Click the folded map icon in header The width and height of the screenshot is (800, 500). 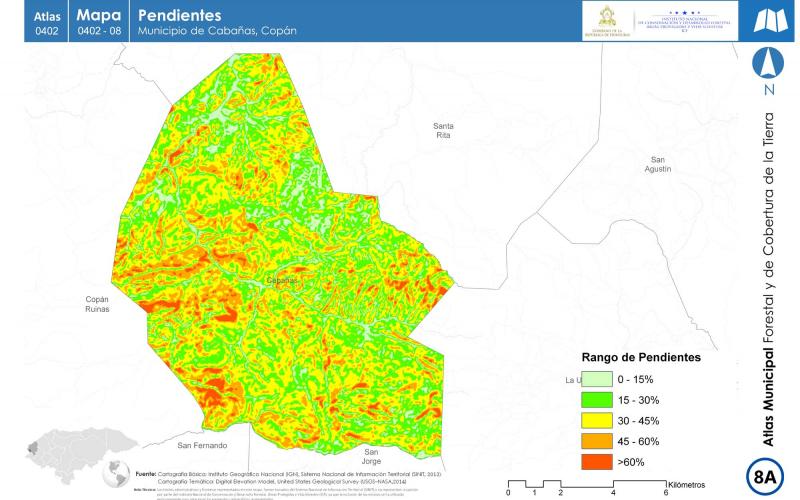tap(770, 20)
